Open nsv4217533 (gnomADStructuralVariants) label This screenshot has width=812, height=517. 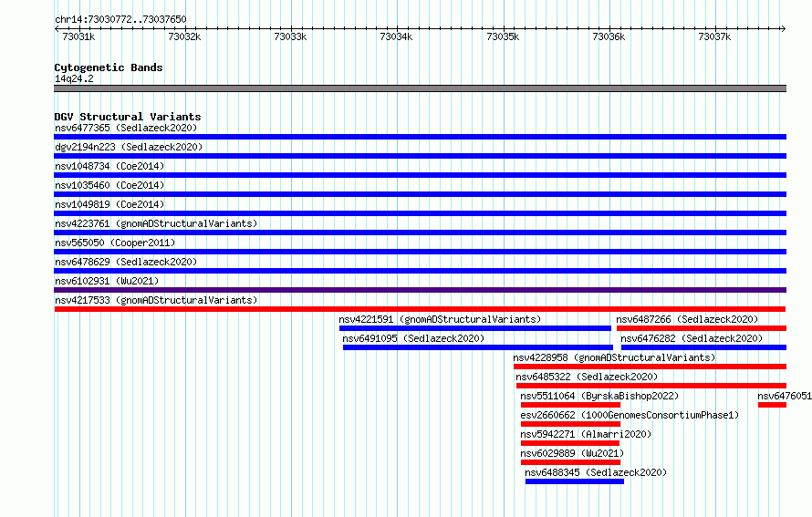click(156, 300)
